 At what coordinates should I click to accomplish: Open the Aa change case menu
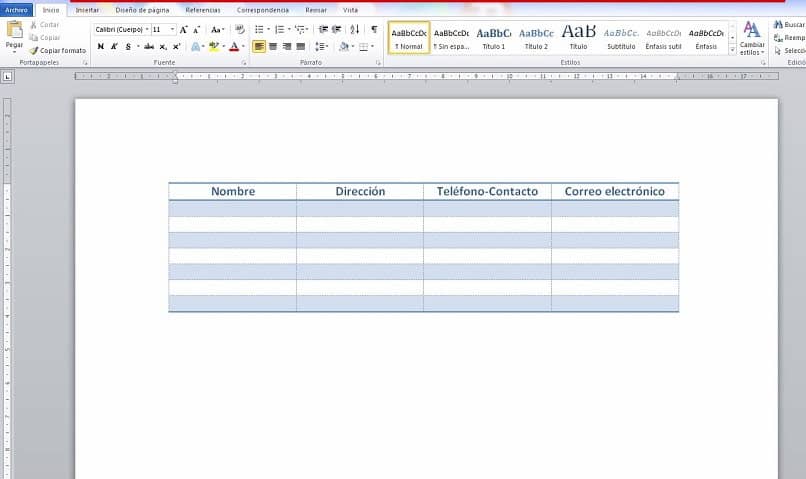217,30
